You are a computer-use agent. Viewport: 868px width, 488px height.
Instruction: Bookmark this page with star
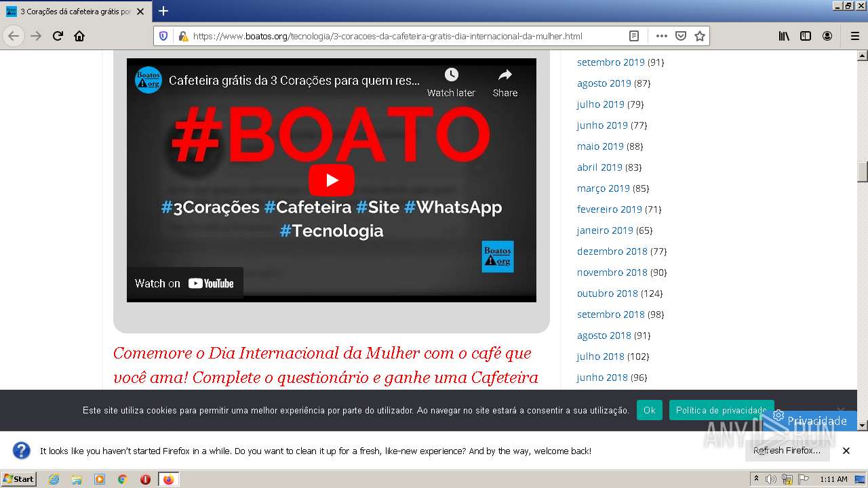tap(699, 36)
